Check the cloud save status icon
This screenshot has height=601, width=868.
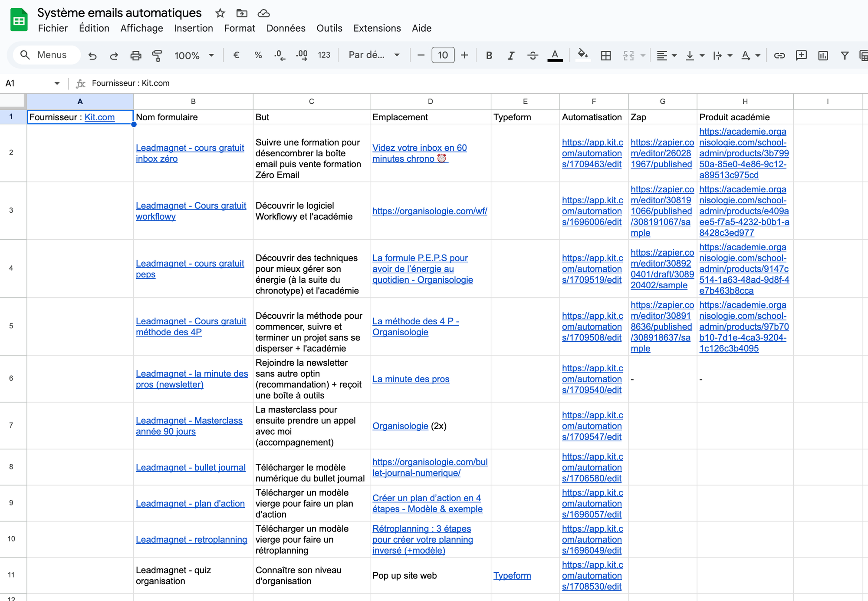tap(263, 13)
